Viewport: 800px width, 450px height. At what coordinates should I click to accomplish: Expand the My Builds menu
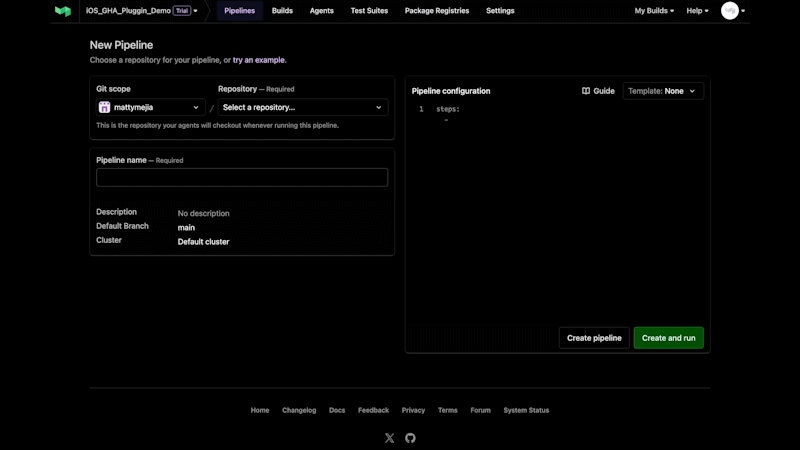(x=654, y=11)
